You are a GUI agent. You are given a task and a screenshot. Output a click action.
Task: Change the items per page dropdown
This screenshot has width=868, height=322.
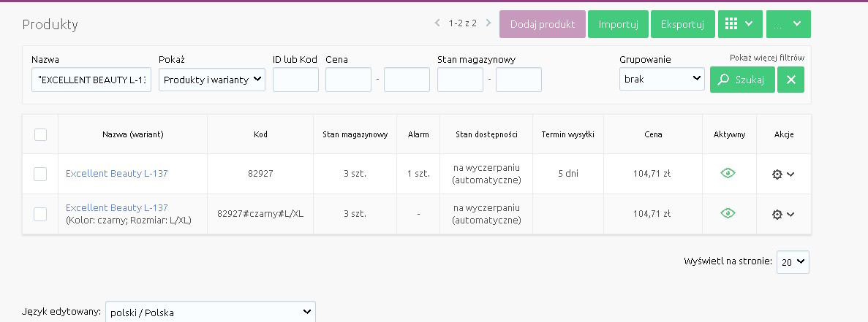[x=793, y=262]
